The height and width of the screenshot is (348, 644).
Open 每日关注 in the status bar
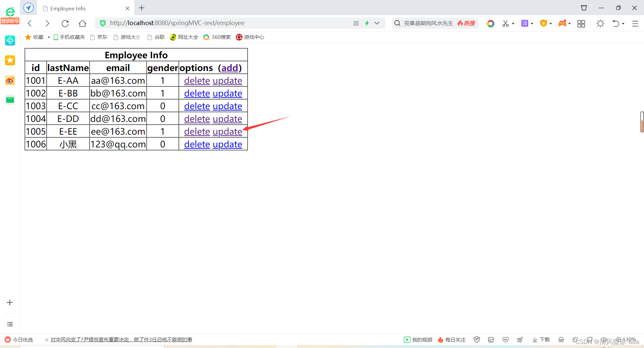(451, 340)
